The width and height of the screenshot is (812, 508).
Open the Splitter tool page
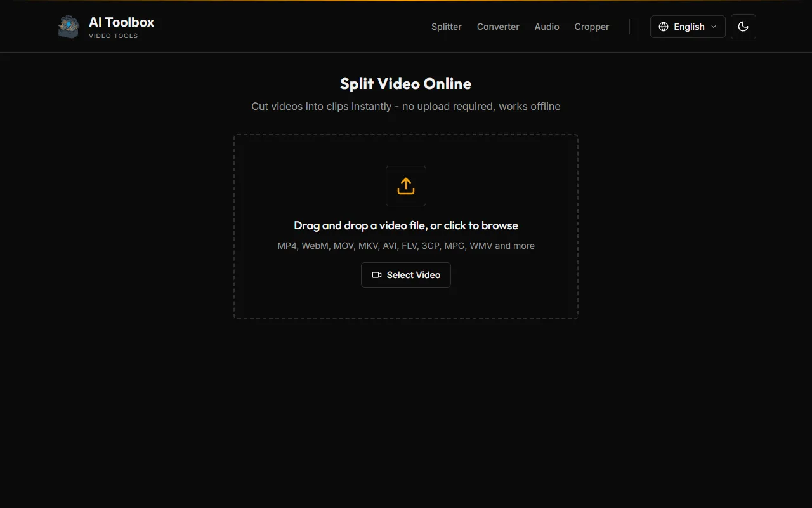[x=446, y=27]
